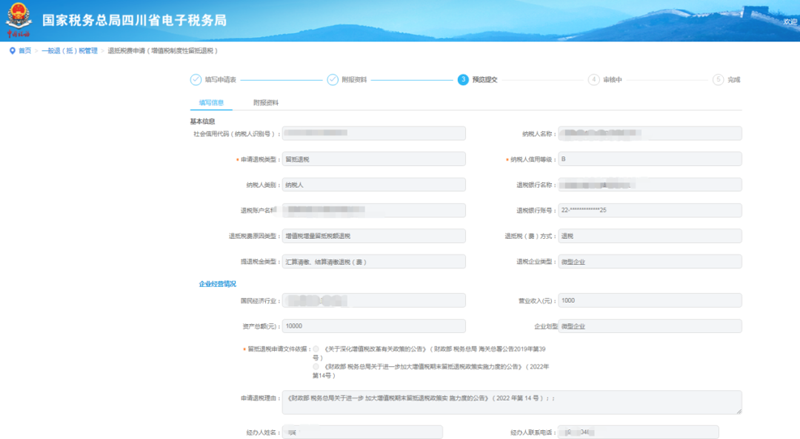Click the 营业收入(元) input field
This screenshot has width=800, height=439.
point(649,300)
